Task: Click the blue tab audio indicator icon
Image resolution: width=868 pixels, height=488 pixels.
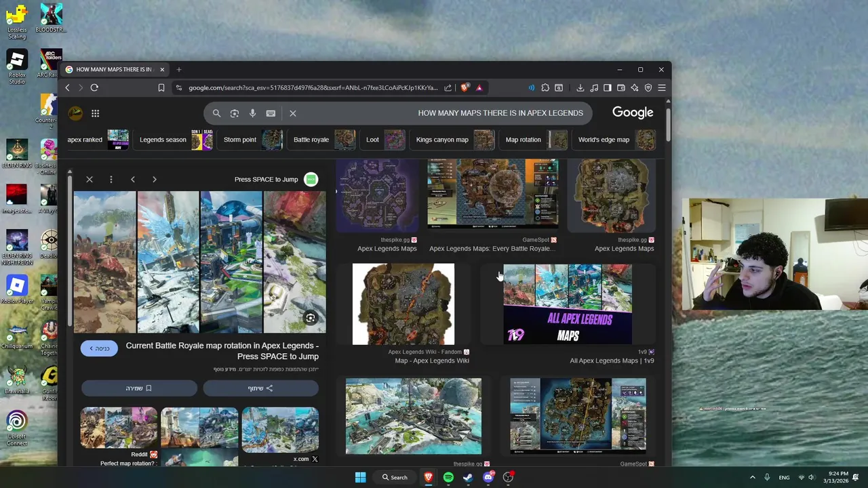Action: click(x=531, y=87)
